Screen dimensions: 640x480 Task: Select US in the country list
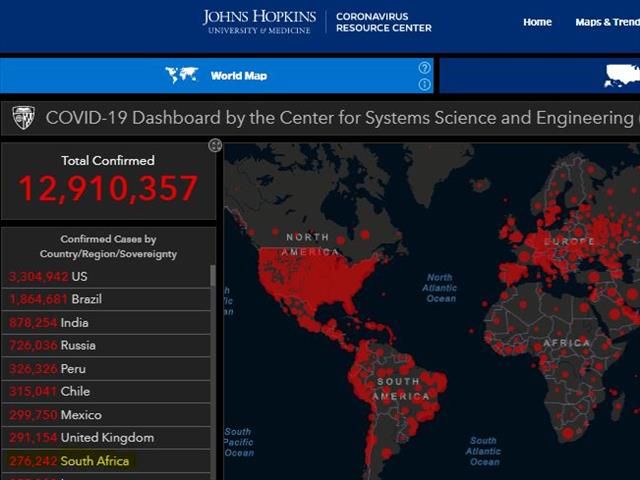(106, 276)
